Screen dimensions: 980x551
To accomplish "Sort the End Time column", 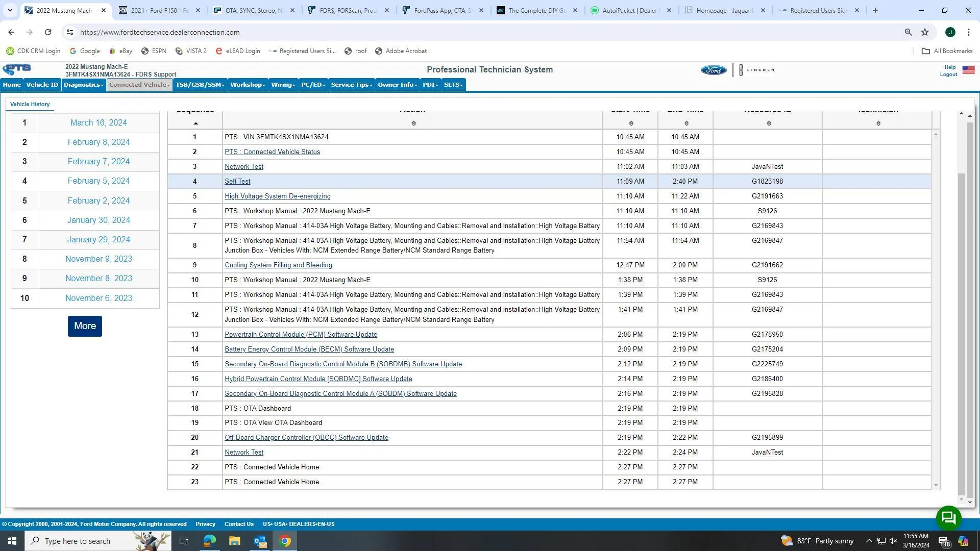I will [686, 123].
